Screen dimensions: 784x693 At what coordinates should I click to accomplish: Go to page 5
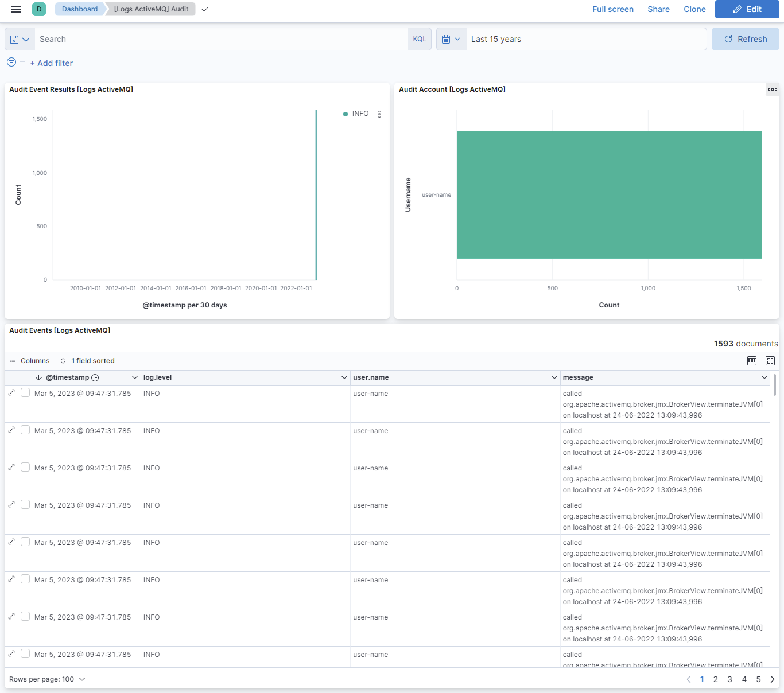759,679
